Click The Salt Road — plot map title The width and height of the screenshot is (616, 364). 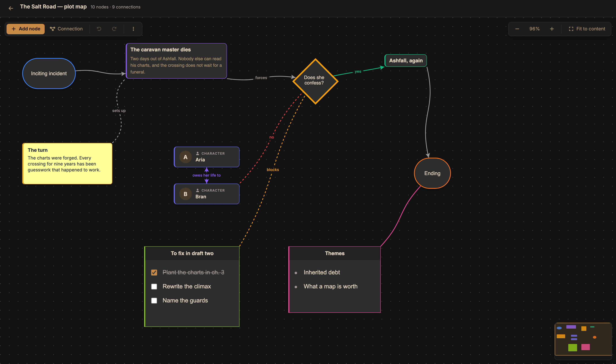(x=53, y=7)
